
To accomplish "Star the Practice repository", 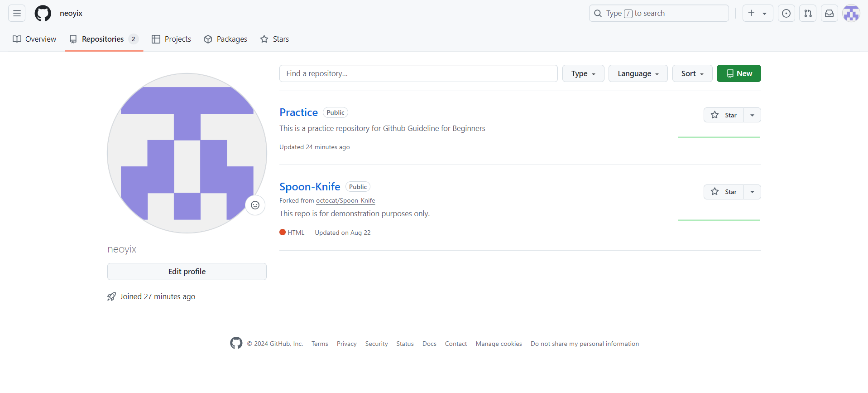I will (724, 115).
